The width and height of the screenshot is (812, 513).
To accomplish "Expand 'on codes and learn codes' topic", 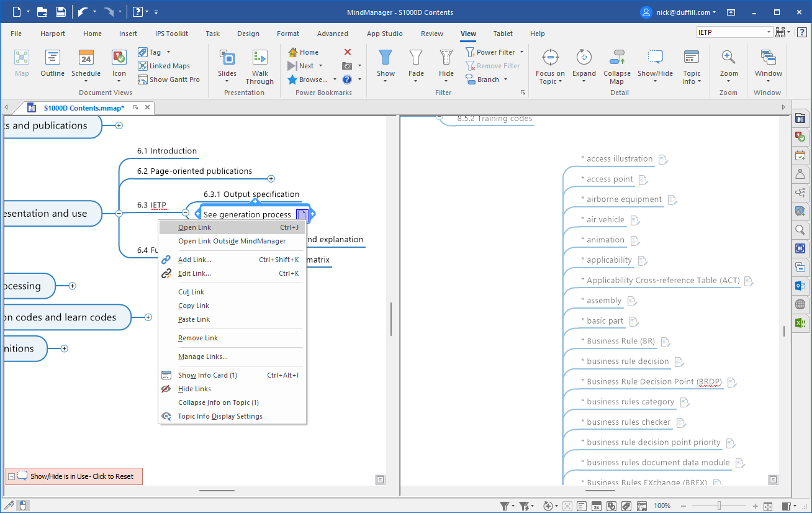I will click(x=148, y=317).
